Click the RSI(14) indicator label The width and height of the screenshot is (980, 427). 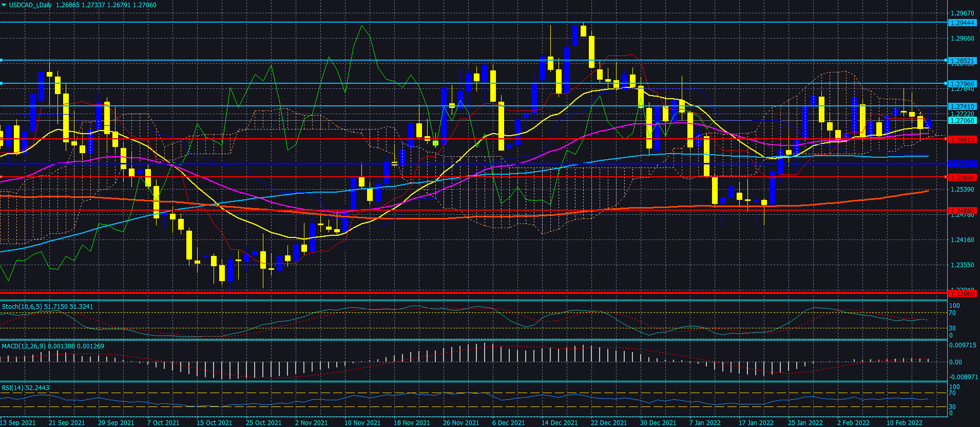(12, 388)
